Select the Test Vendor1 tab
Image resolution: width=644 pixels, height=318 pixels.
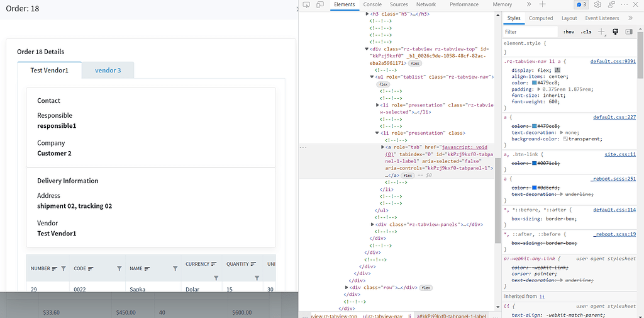coord(49,70)
